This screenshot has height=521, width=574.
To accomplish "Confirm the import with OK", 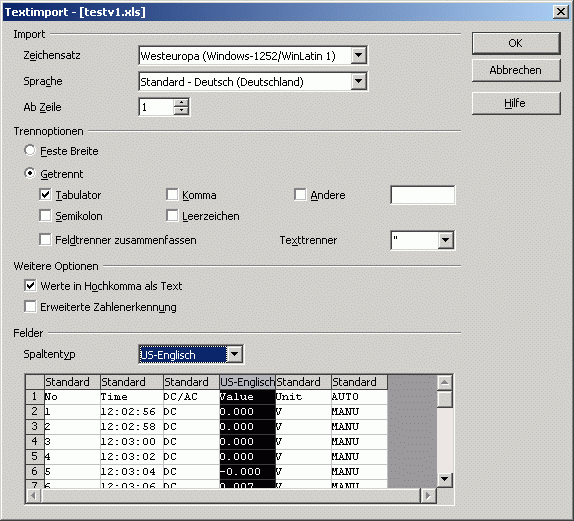I will [516, 43].
